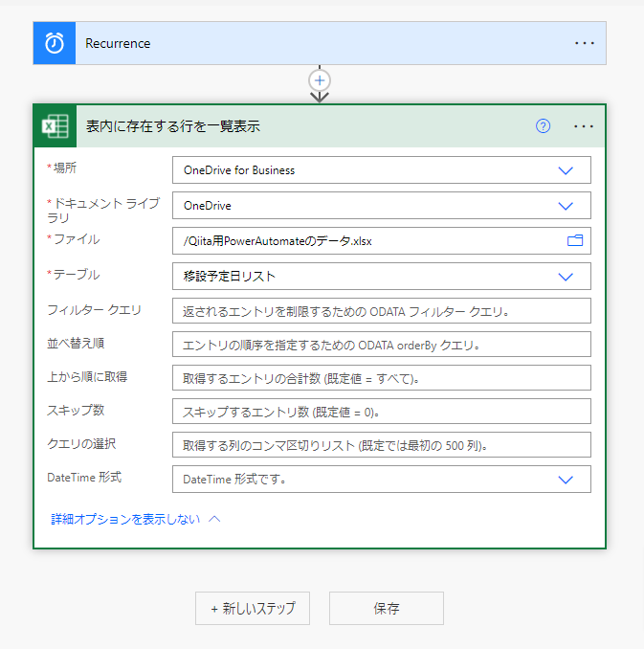Click the Recurrence step title

coord(118,43)
